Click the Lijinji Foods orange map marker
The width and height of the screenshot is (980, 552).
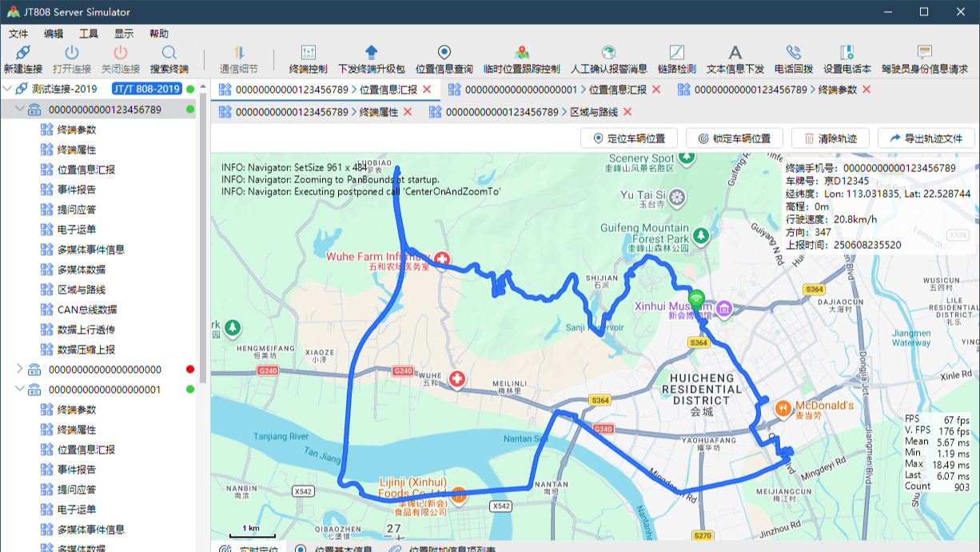(x=459, y=496)
